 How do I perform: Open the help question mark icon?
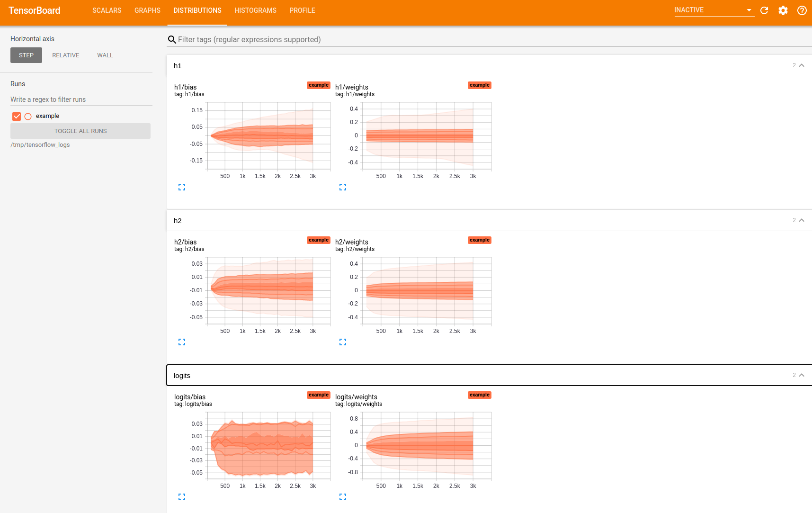click(x=802, y=10)
